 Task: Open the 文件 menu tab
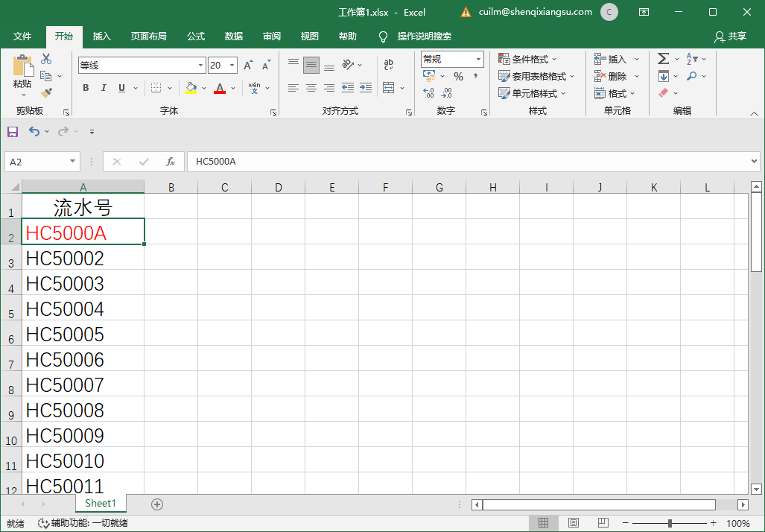tap(22, 37)
